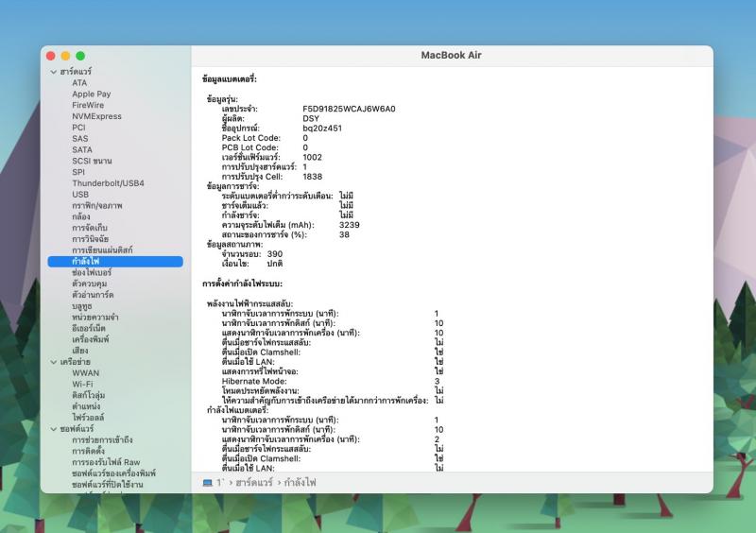Open การช่วยการเข้าถึง under software
Image resolution: width=756 pixels, height=533 pixels.
[102, 439]
